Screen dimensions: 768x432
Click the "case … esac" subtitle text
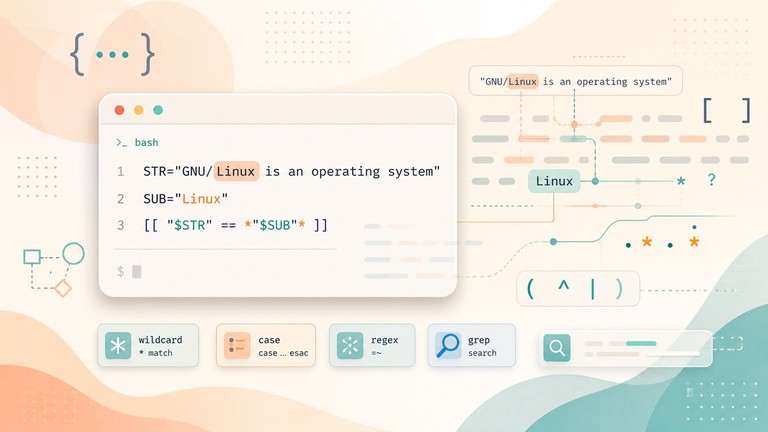[x=283, y=353]
